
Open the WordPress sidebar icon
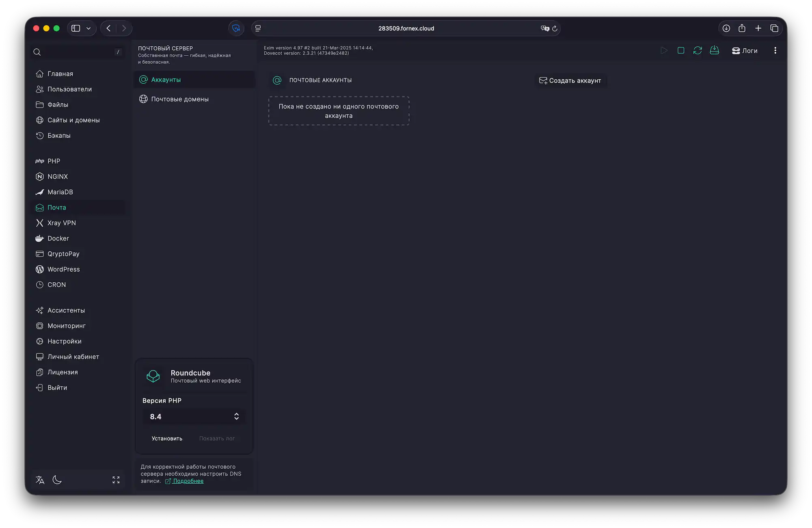pos(39,269)
